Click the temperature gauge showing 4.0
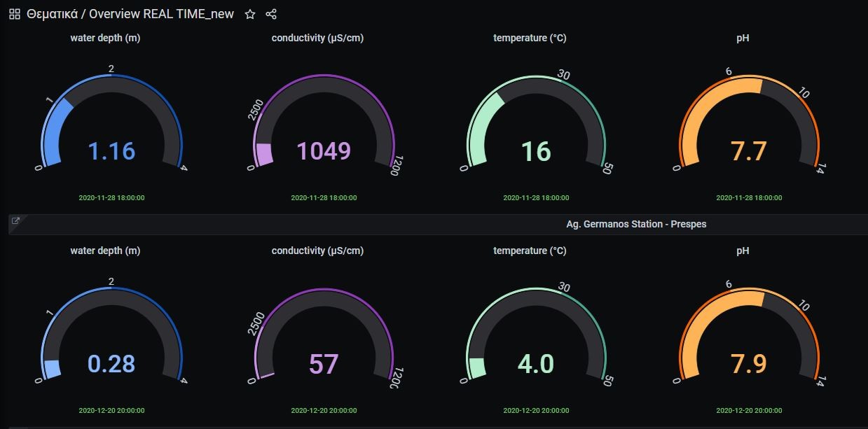Image resolution: width=868 pixels, height=429 pixels. click(535, 364)
